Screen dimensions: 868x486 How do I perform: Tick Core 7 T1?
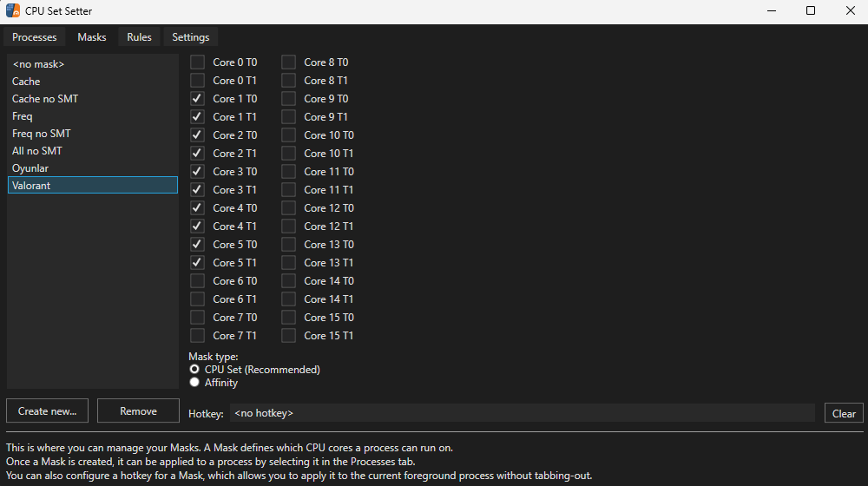point(197,336)
